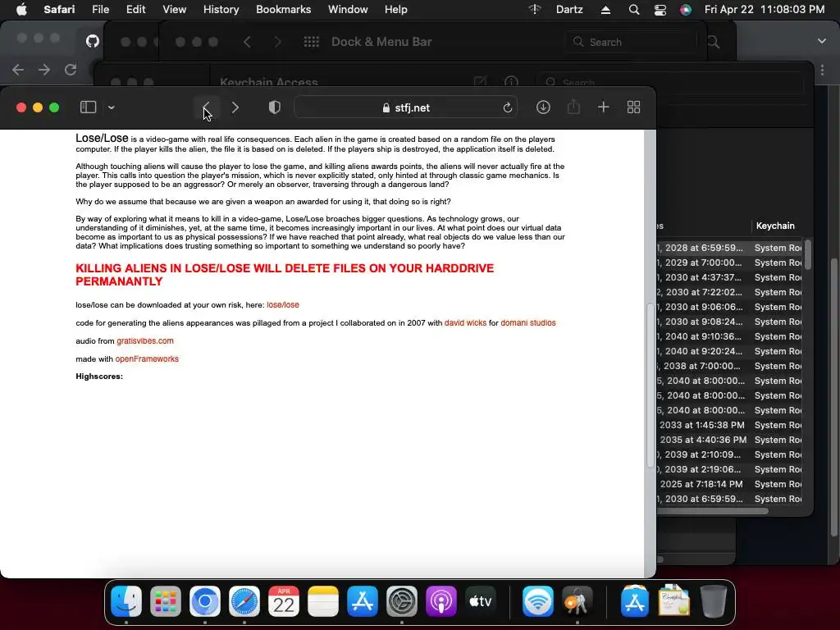Click the Keychain Access horizontal scrollbar
Screen dimensions: 840x630
(713, 511)
